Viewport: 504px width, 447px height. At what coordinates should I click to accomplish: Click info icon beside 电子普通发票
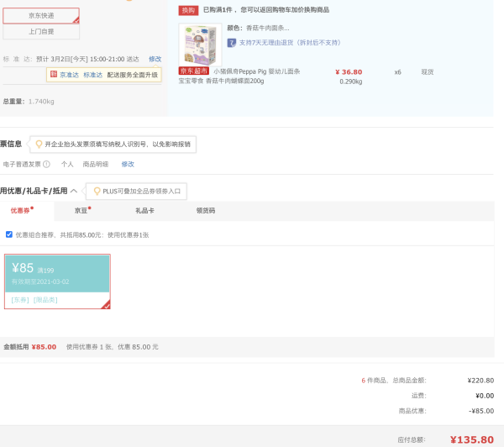(x=46, y=165)
